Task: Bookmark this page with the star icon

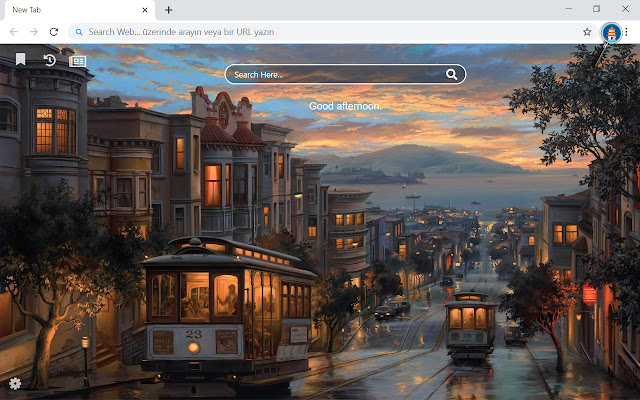Action: coord(587,32)
